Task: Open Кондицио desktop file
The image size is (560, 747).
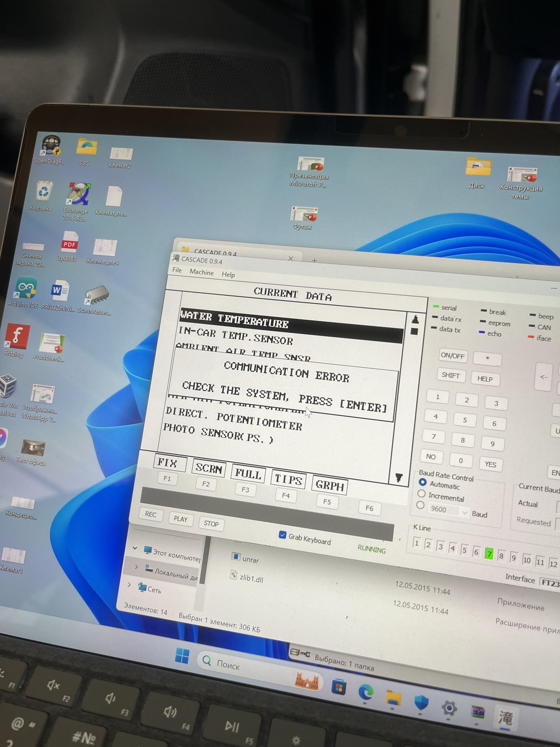Action: click(x=22, y=508)
